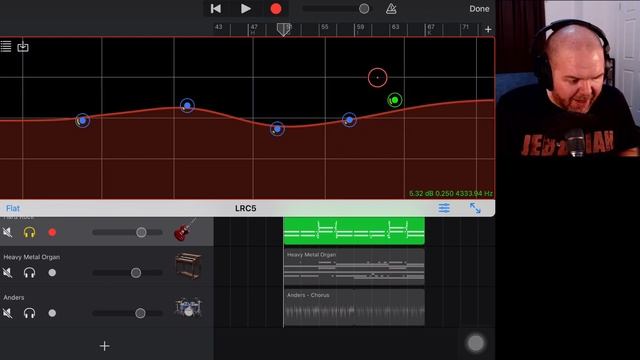
Task: Mute the Heavy Metal Organ track
Action: [7, 272]
